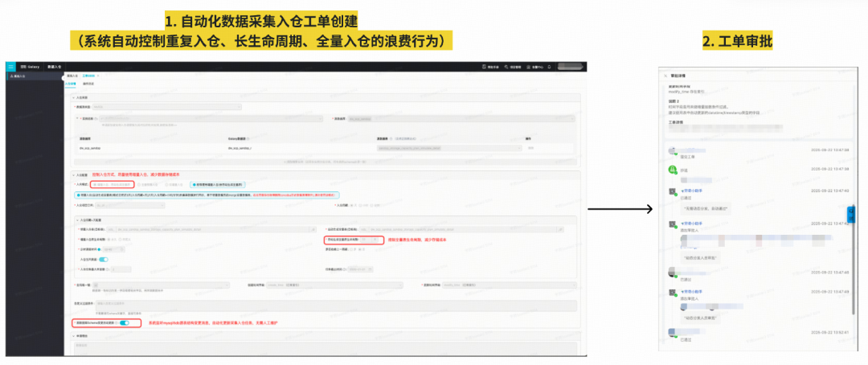
Task: Select 永久 for 增量入仓表生命周期
Action: 110,240
